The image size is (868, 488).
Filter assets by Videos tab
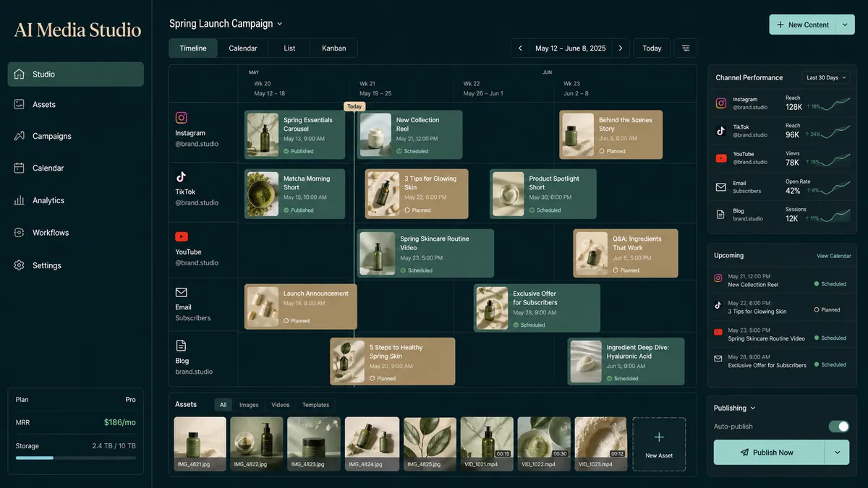(280, 405)
